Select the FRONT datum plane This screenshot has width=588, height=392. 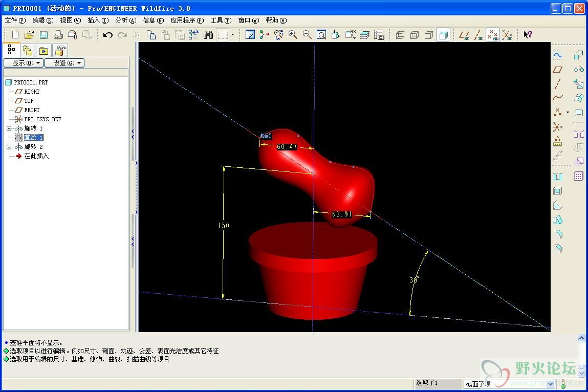(x=32, y=111)
